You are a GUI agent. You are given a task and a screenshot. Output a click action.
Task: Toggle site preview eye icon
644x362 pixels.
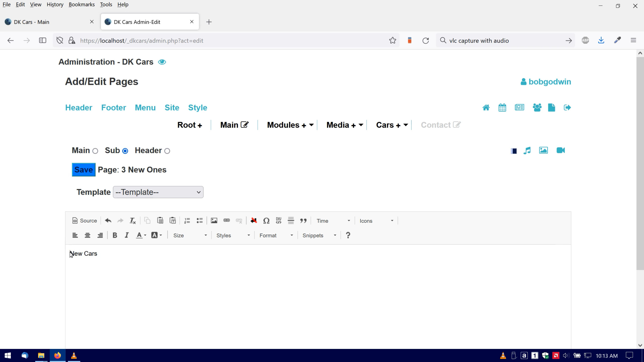click(x=162, y=62)
